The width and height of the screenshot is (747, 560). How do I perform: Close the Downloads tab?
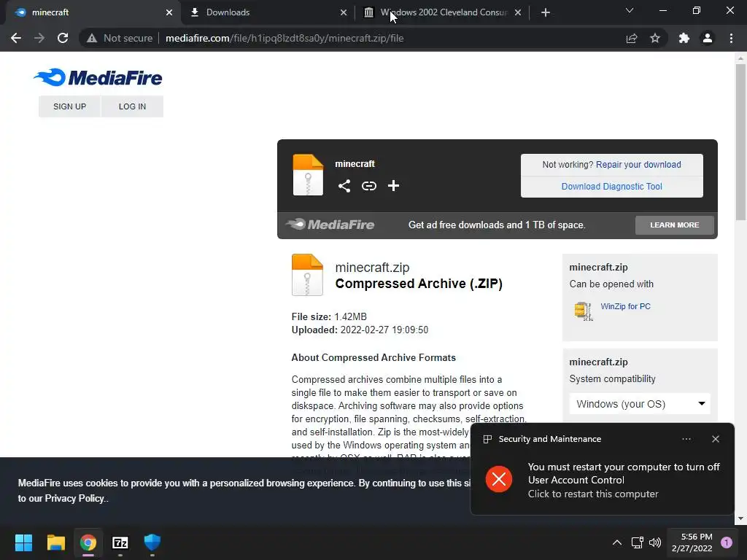coord(344,12)
